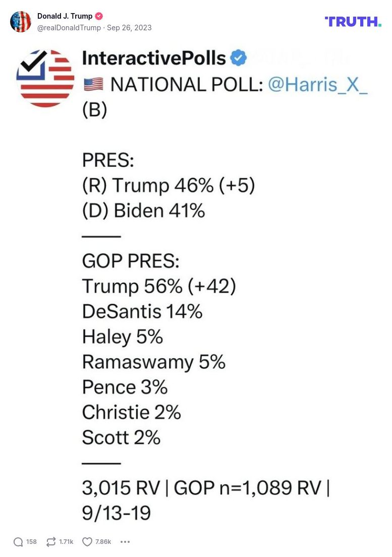Open the Donald J. Trump display name
Viewport: 392px width, 557px height.
65,16
